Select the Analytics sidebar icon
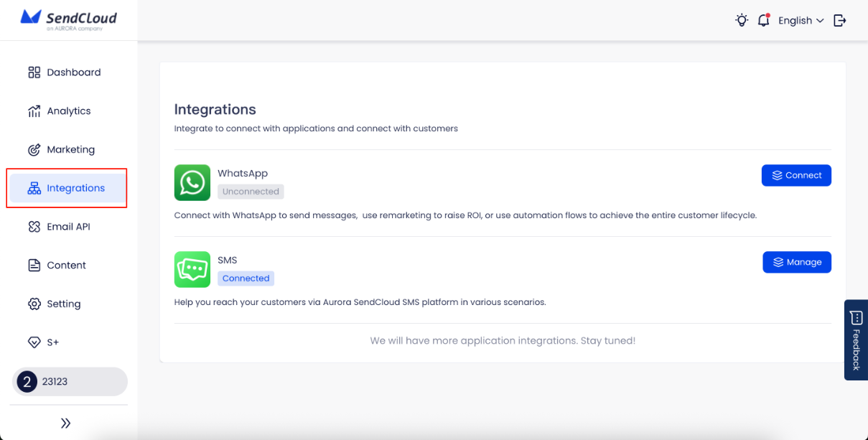The width and height of the screenshot is (868, 440). point(34,111)
